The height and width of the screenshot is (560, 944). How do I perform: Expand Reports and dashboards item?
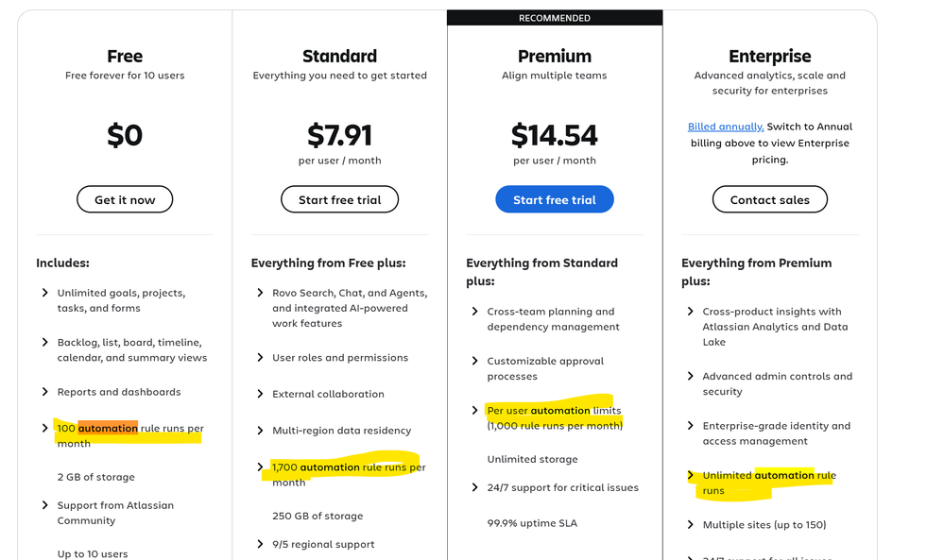(x=45, y=391)
